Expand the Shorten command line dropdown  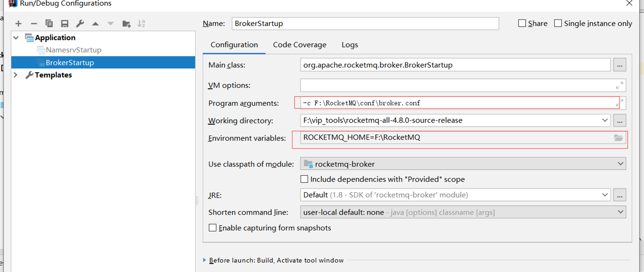pos(463,212)
